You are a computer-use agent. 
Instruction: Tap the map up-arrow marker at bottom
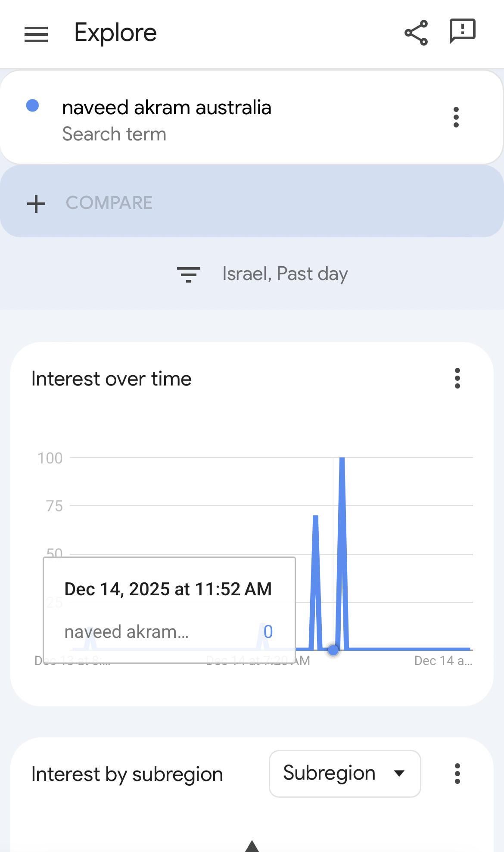click(x=252, y=846)
